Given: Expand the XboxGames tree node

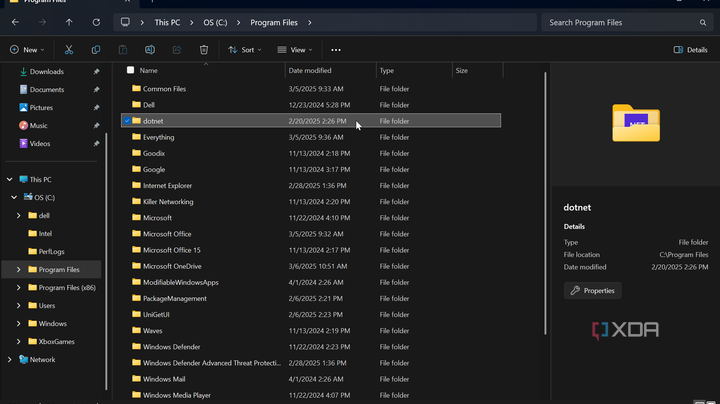Looking at the screenshot, I should click(x=18, y=341).
